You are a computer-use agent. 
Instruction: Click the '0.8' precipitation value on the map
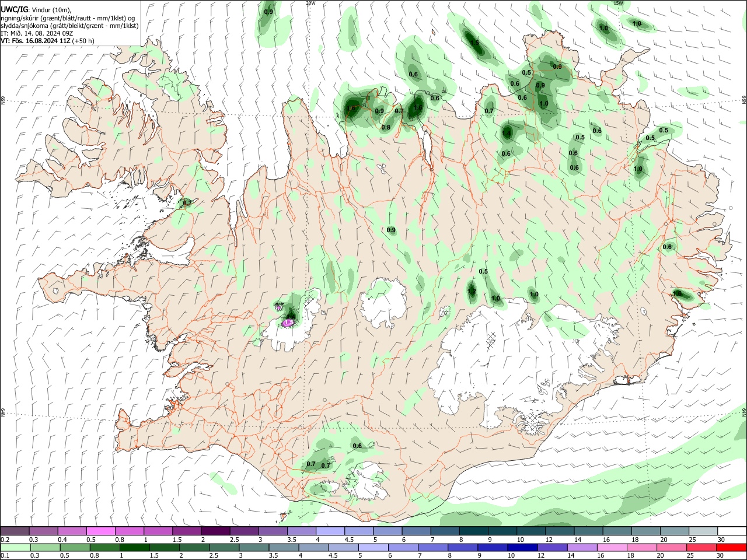pyautogui.click(x=386, y=127)
